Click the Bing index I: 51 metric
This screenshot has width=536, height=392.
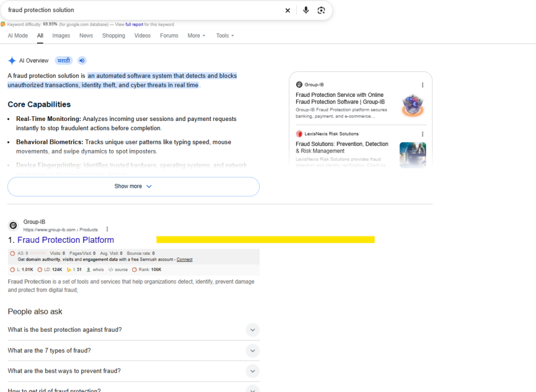(74, 270)
